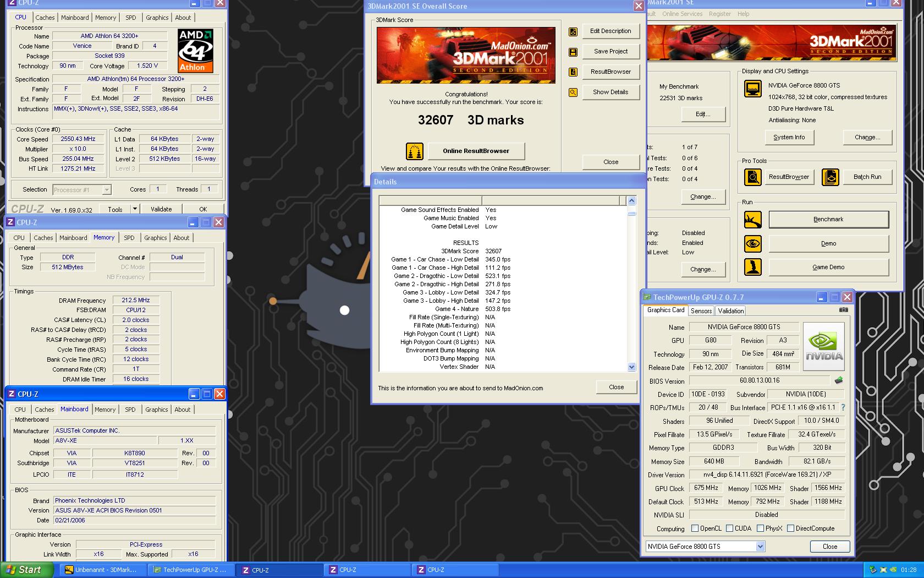924x578 pixels.
Task: Click the BIOS Version field 60.80.13.00.16
Action: [759, 380]
